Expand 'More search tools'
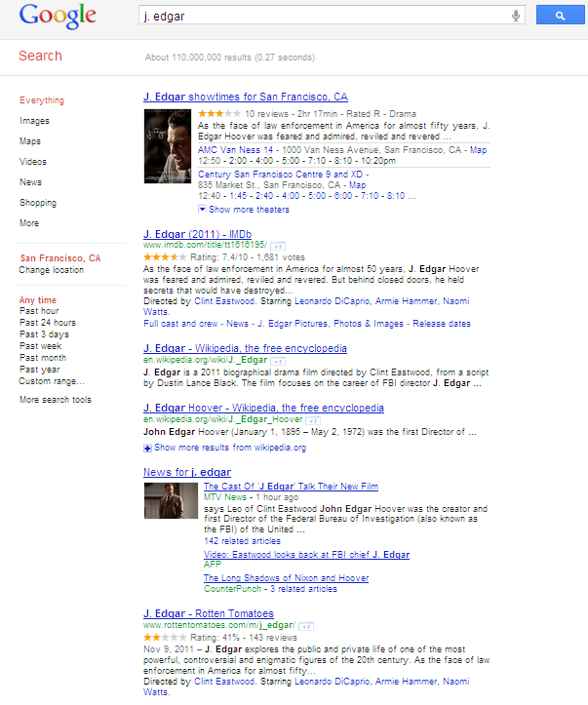The image size is (588, 705). click(x=56, y=400)
